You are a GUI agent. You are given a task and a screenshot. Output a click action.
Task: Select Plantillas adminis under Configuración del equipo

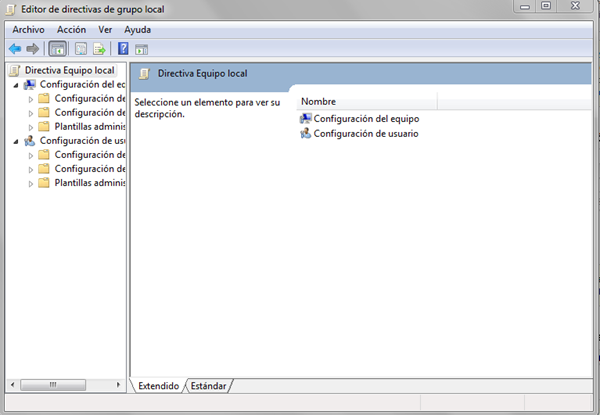point(90,127)
